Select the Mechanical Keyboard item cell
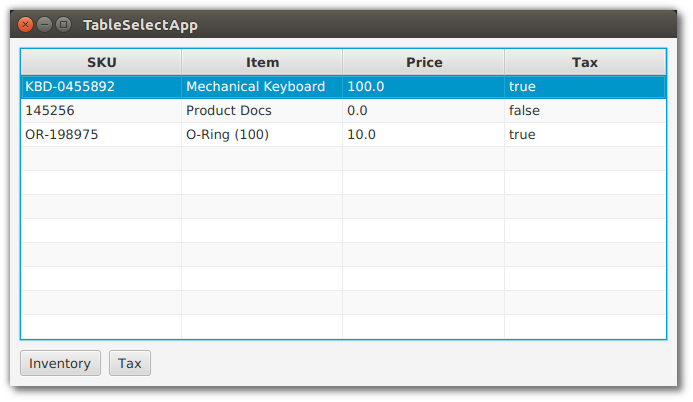 [255, 87]
